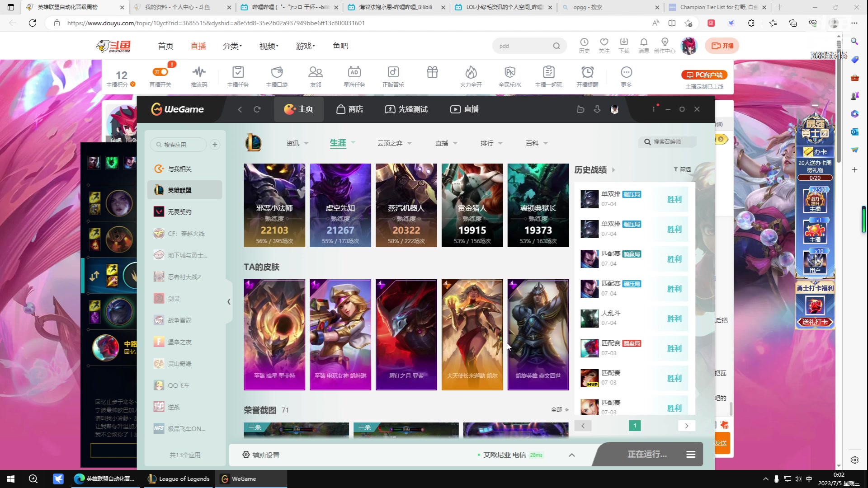Collapse the WeGame sidebar arrow
This screenshot has height=488, width=868.
tap(229, 301)
